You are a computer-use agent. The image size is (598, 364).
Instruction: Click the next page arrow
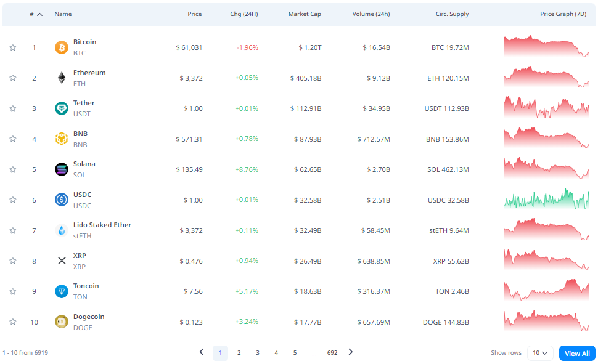[x=350, y=352]
